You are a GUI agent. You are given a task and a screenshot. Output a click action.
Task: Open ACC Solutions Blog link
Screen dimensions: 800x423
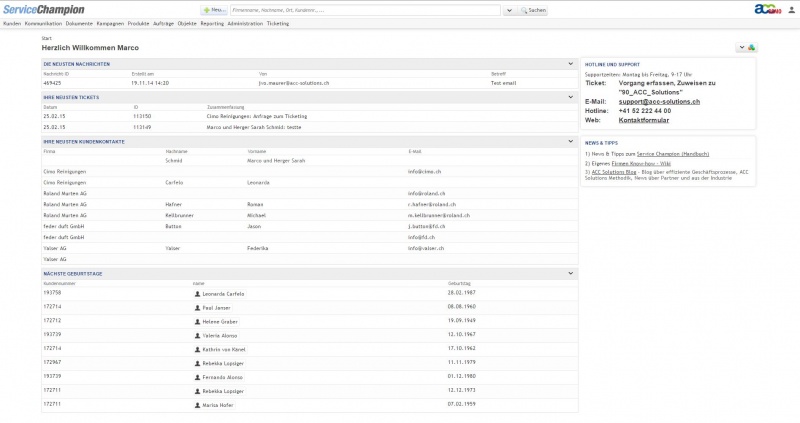pos(614,172)
